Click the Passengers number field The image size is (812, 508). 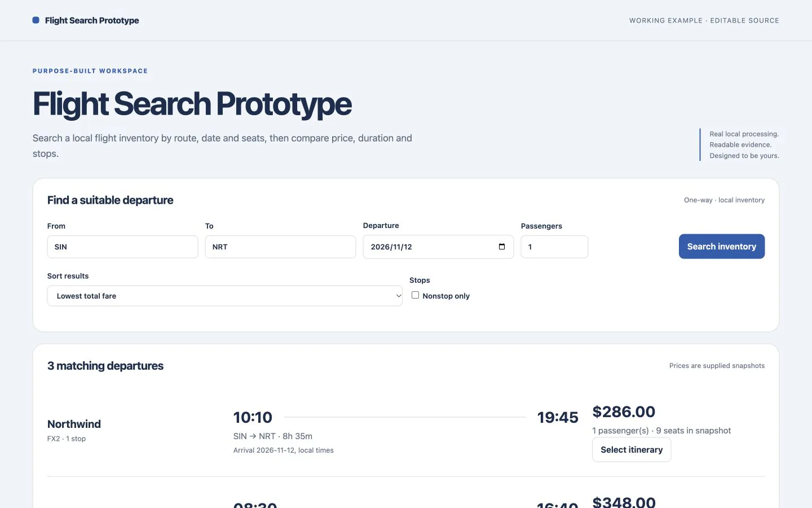554,247
